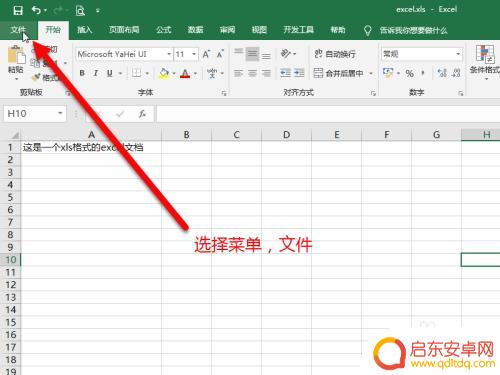Open the 审阅 (Review) ribbon tab

(x=227, y=30)
